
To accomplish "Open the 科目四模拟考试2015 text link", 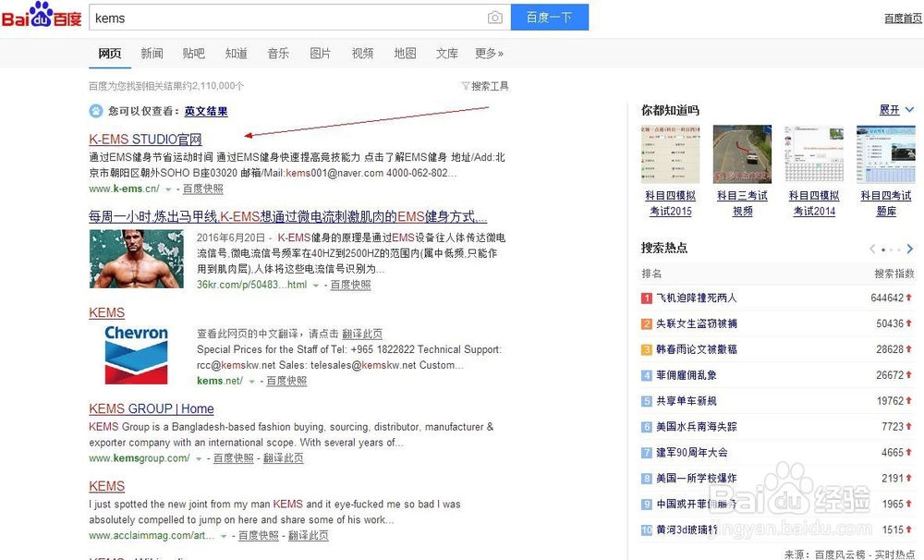I will tap(671, 203).
